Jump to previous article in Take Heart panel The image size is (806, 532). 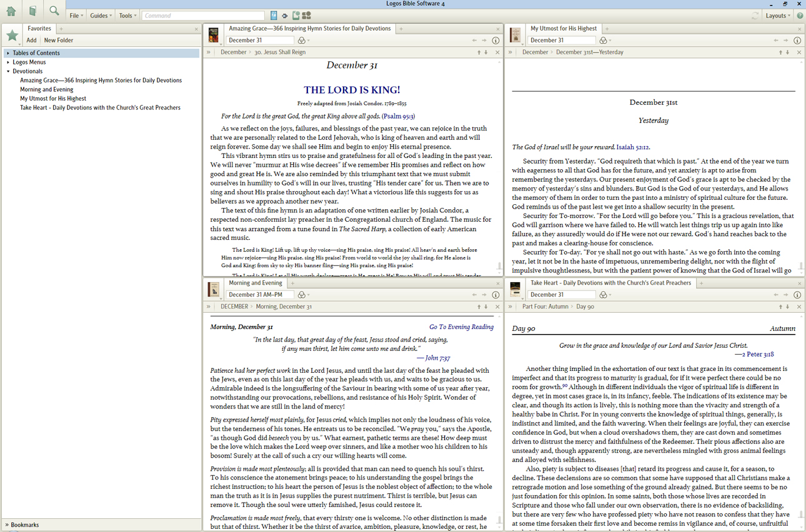click(781, 307)
